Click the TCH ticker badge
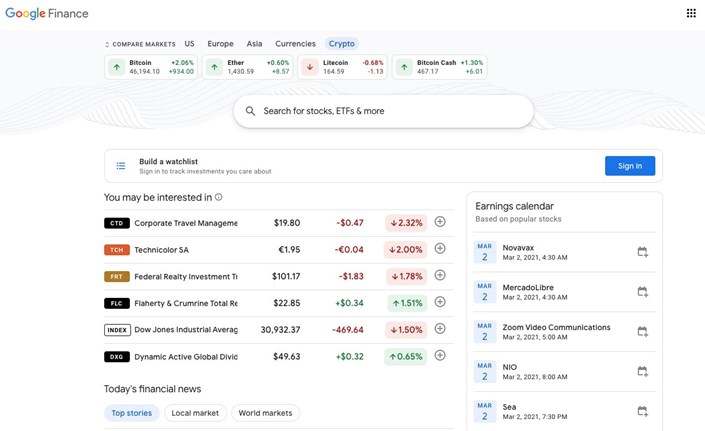The image size is (705, 431). tap(117, 250)
